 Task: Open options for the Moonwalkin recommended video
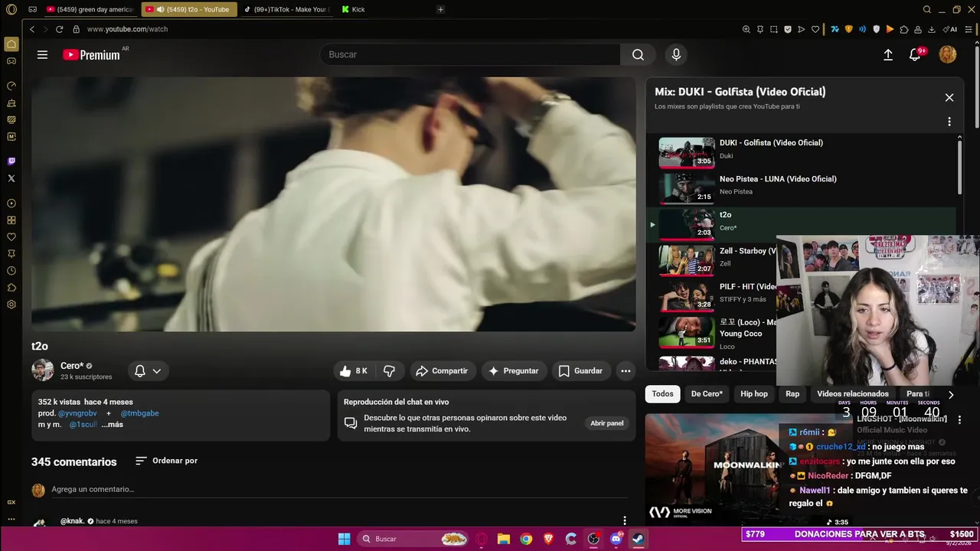click(959, 419)
